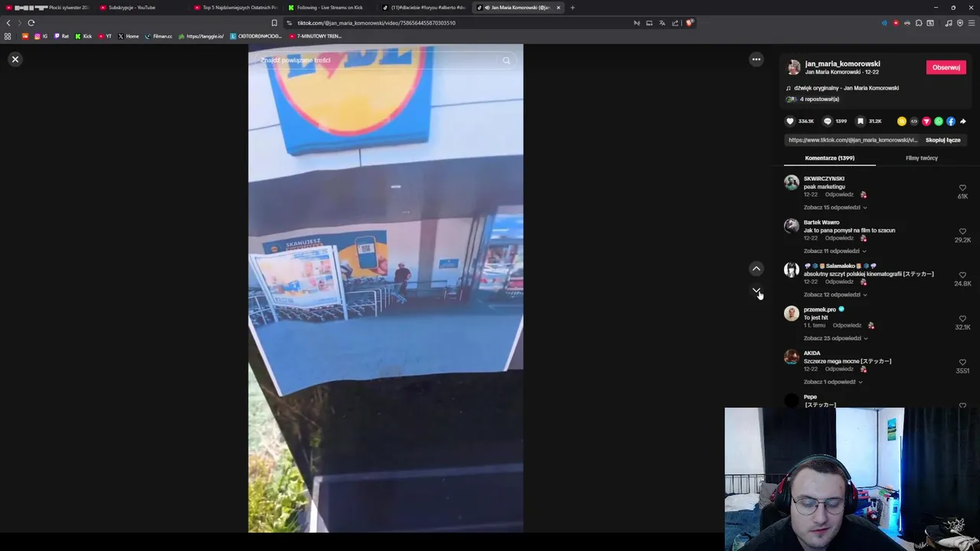Screen dimensions: 980x551
Task: Click the Obserwuj follow button
Action: [x=946, y=67]
